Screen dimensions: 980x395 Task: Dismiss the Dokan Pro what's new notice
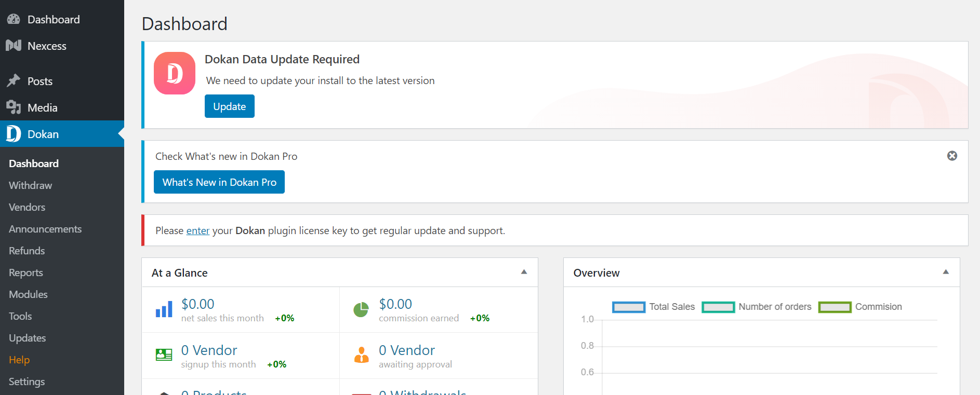(952, 156)
